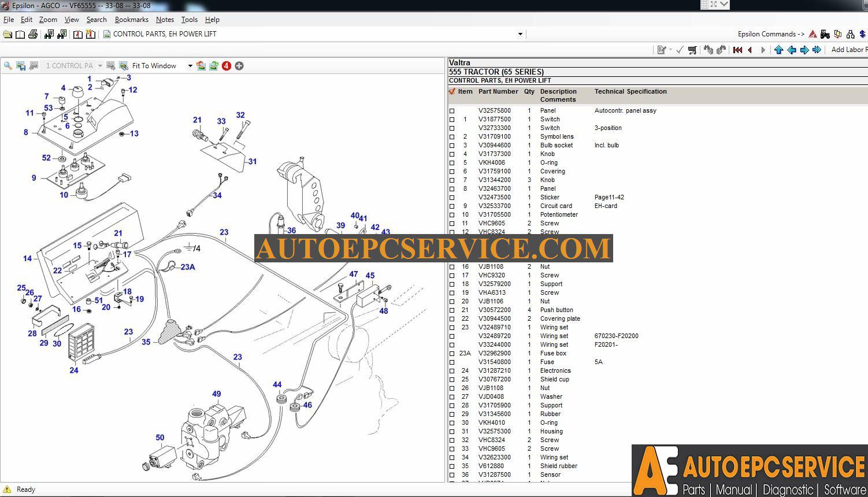Open the Fit To Window zoom dropdown
Image resolution: width=868 pixels, height=497 pixels.
tap(190, 66)
